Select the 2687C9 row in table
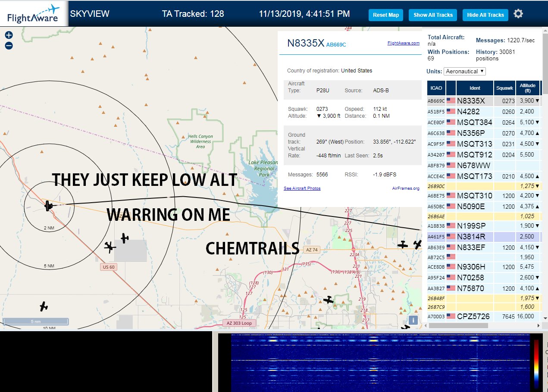The width and height of the screenshot is (548, 392). pos(484,307)
